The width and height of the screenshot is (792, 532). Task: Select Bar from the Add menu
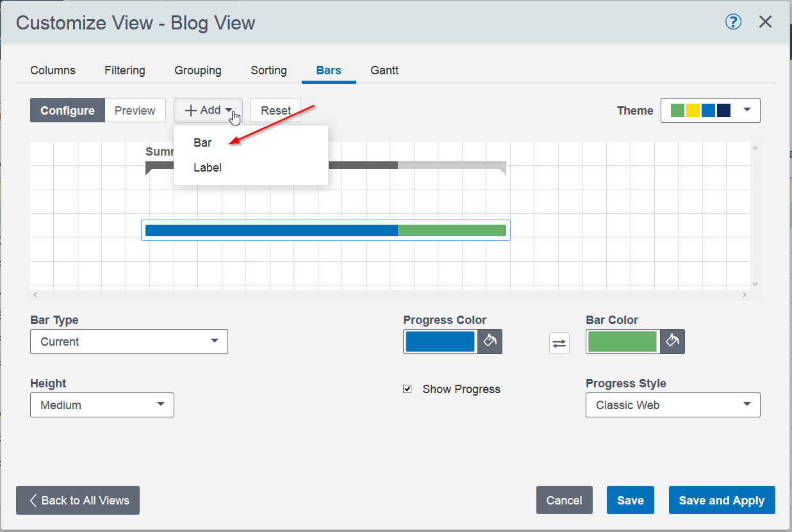pos(203,143)
